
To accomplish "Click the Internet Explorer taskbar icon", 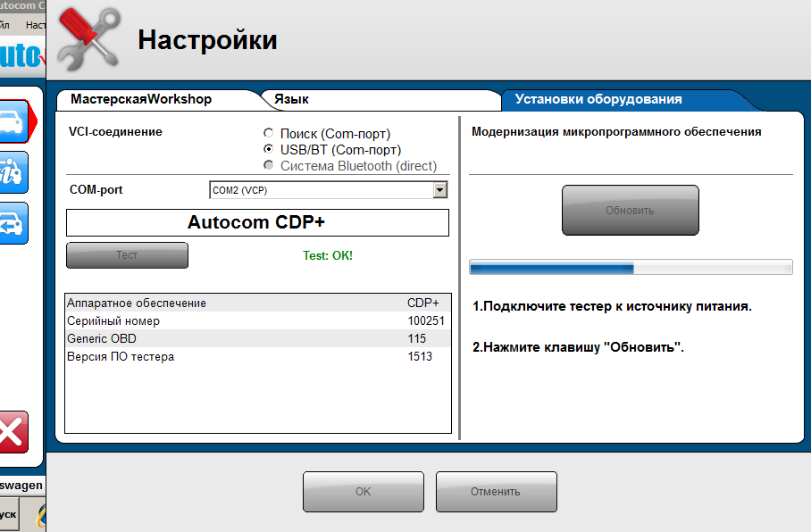I will (41, 515).
